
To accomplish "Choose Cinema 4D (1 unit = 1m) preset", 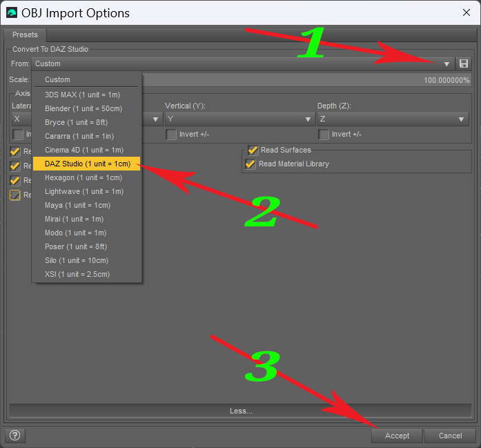I will 87,150.
